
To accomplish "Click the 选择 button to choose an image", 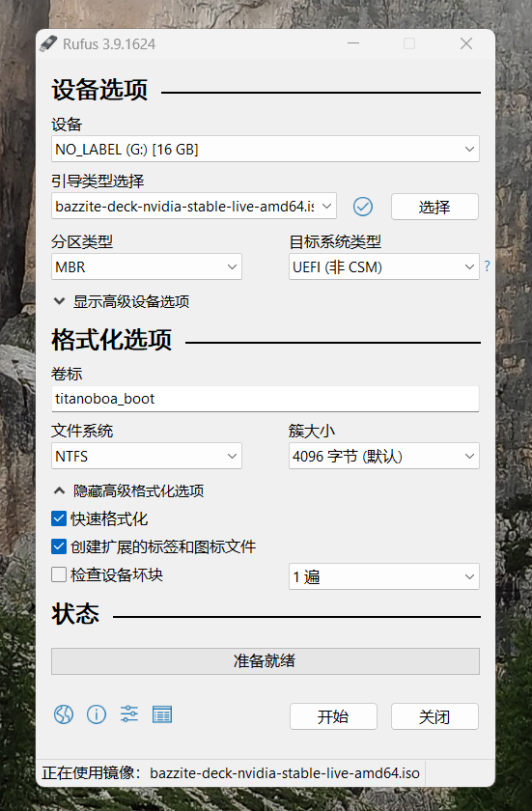I will point(434,207).
